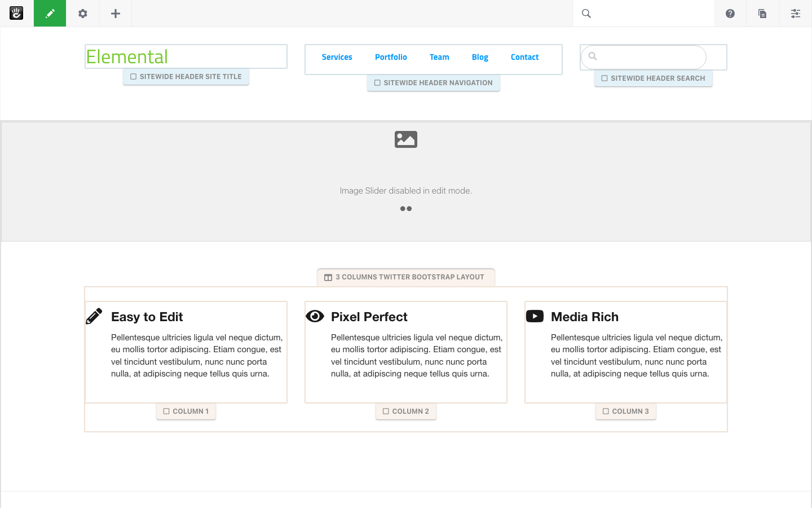Viewport: 812px width, 508px height.
Task: Click the 3 Columns Twitter Bootstrap Layout label
Action: 406,277
